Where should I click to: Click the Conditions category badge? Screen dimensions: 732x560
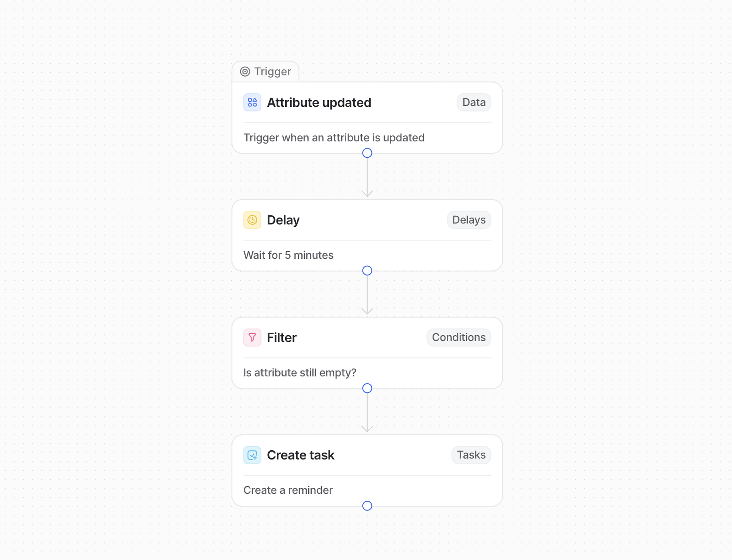pyautogui.click(x=458, y=337)
